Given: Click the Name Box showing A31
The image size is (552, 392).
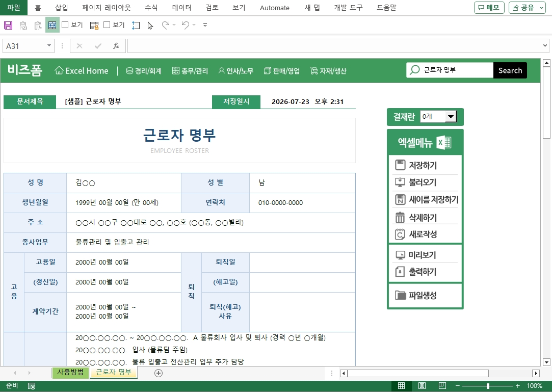Looking at the screenshot, I should pos(24,46).
